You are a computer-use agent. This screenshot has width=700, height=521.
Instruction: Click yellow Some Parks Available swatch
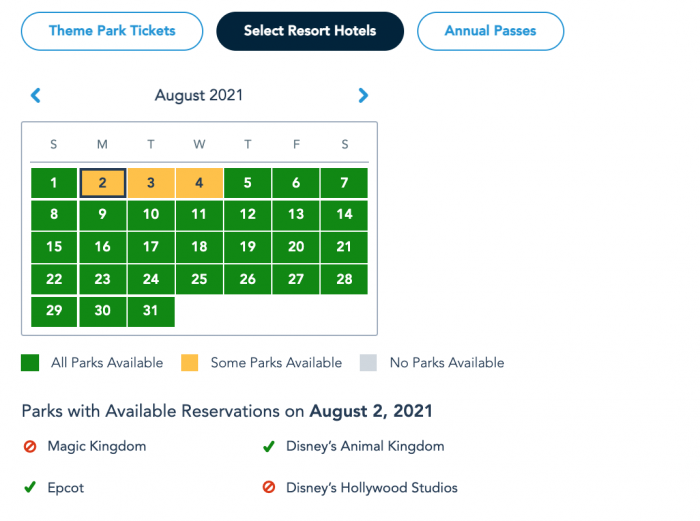189,363
